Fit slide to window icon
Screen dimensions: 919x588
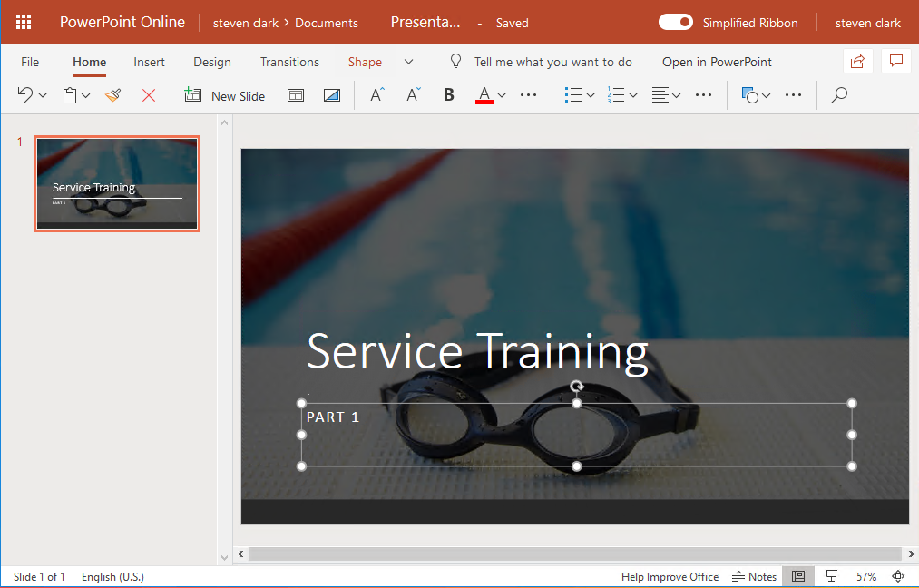point(898,576)
